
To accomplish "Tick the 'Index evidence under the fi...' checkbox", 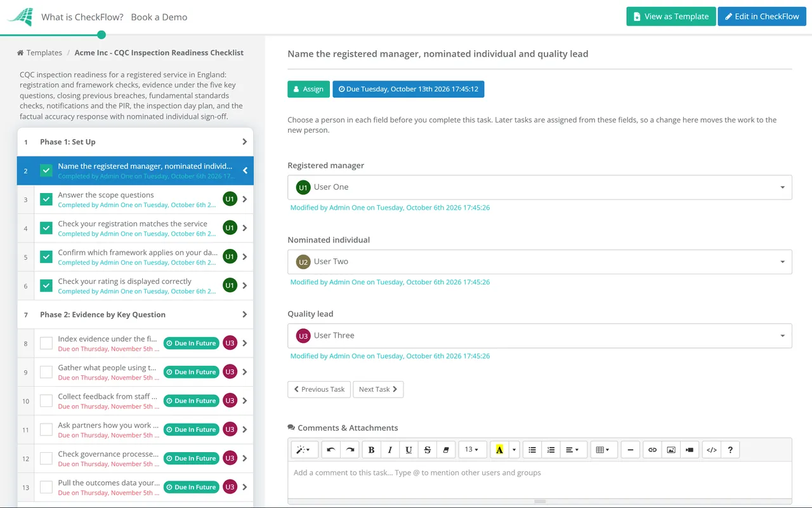I will [x=46, y=344].
